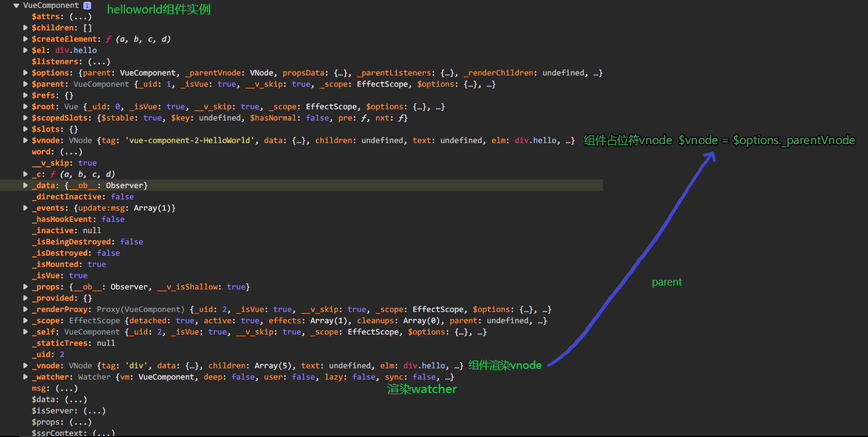Viewport: 868px width, 437px height.
Task: Collapse the VueComponent root object
Action: pos(16,6)
